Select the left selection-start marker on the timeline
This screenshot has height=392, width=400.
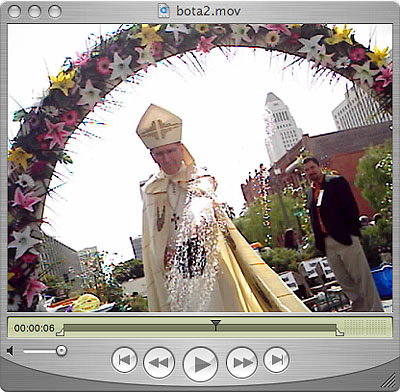point(60,332)
